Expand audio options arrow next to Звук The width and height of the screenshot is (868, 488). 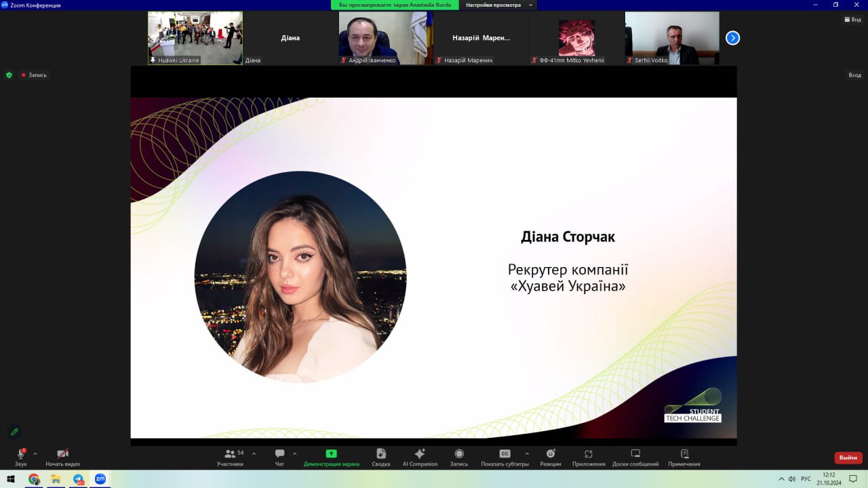[35, 453]
